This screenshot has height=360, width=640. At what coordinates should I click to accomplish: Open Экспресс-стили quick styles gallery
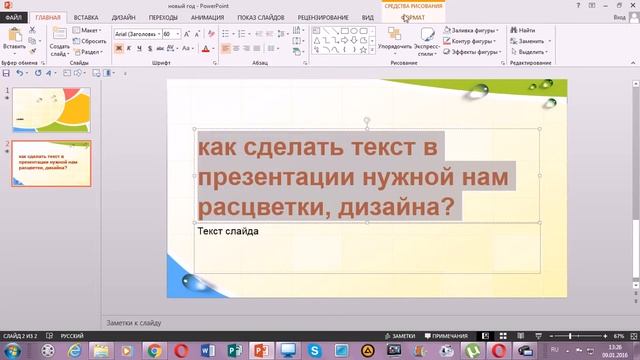point(427,42)
